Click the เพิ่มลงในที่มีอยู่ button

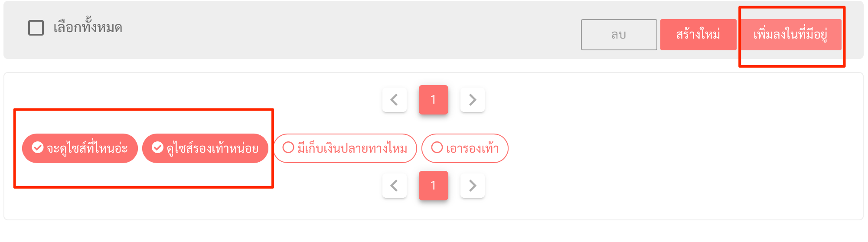pos(790,35)
